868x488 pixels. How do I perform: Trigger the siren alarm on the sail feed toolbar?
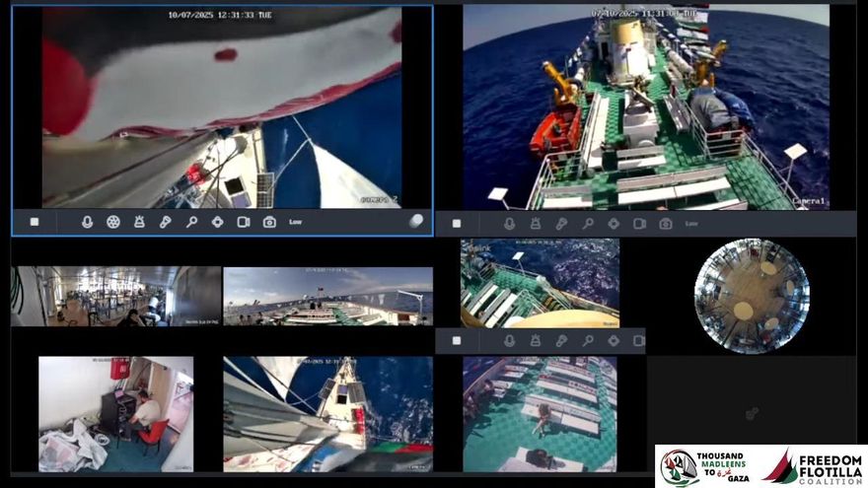139,222
